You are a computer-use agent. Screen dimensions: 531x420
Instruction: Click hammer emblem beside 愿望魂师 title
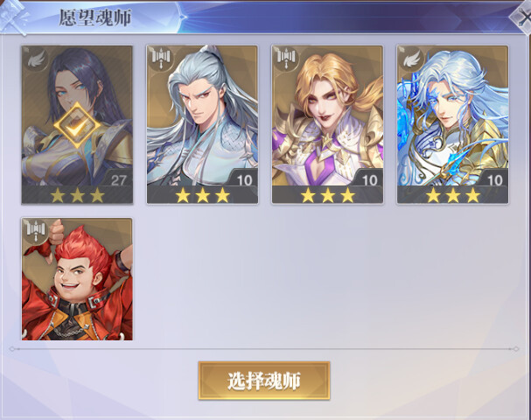coord(13,17)
